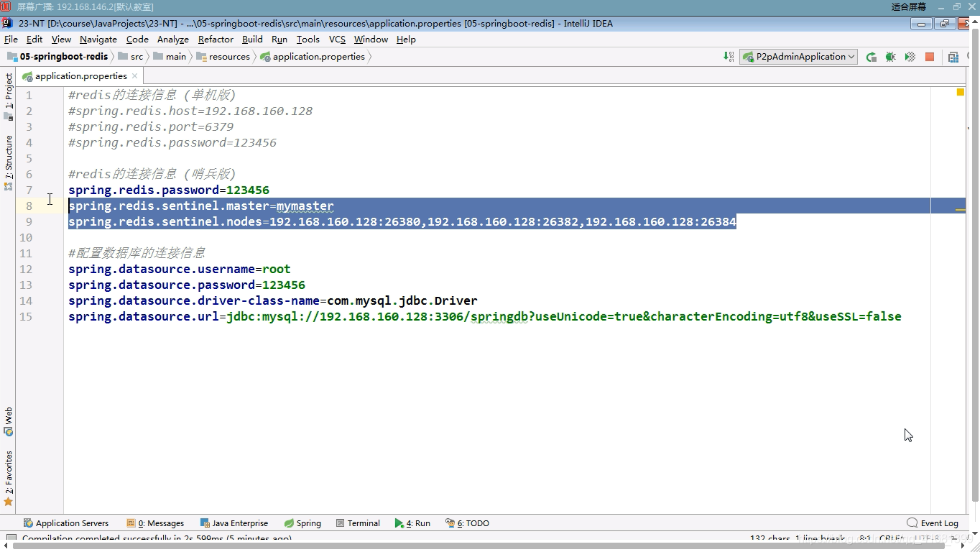Open the Tools menu
This screenshot has height=552, width=980.
click(308, 40)
